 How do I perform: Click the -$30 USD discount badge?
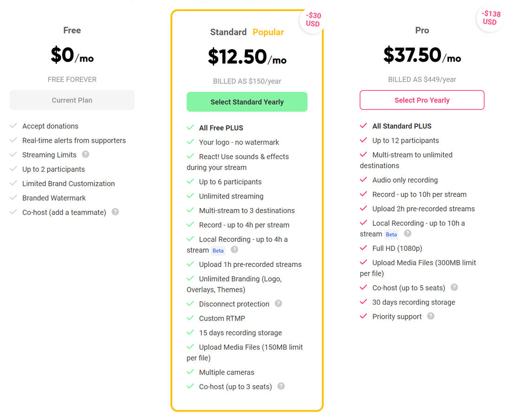coord(313,19)
